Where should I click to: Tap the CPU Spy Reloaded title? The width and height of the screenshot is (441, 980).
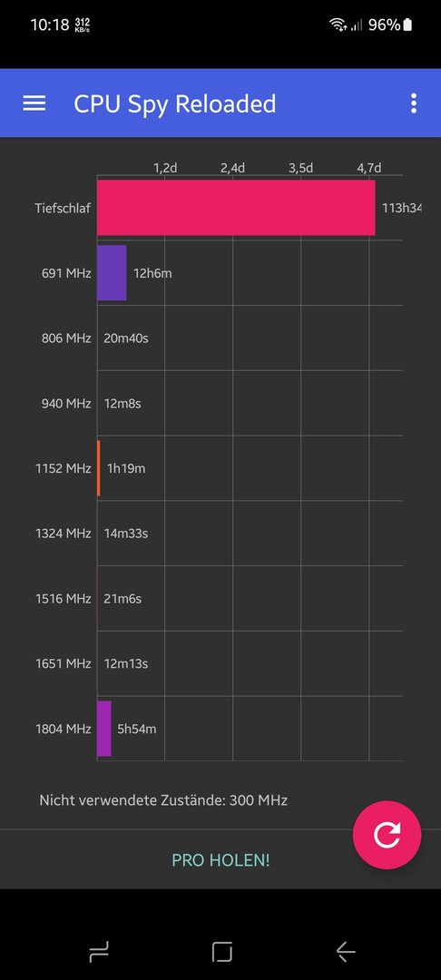[175, 103]
